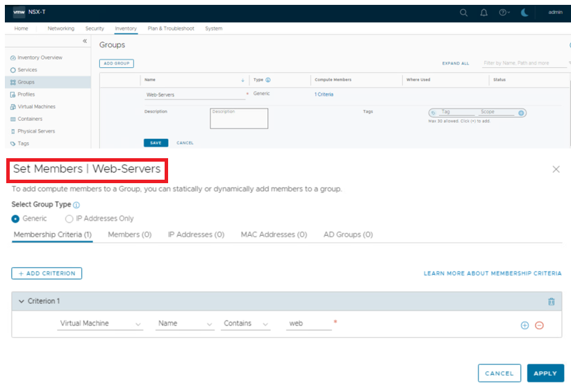Open Learn More About Membership Criteria link
Image resolution: width=571 pixels, height=392 pixels.
coord(493,273)
